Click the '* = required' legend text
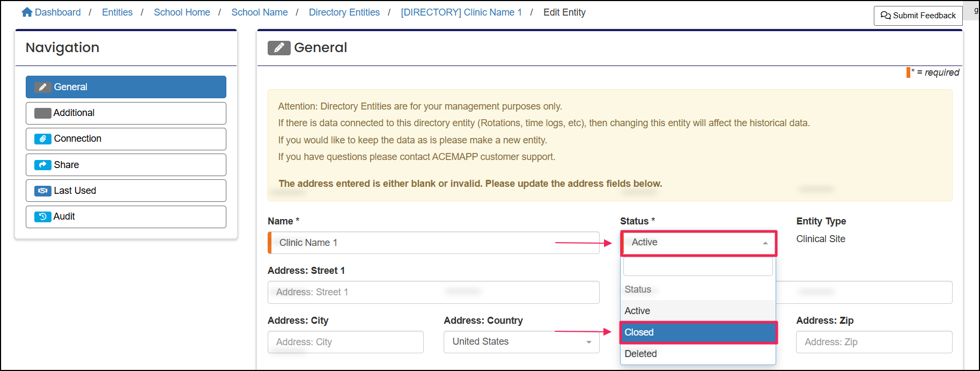980x371 pixels. click(935, 72)
